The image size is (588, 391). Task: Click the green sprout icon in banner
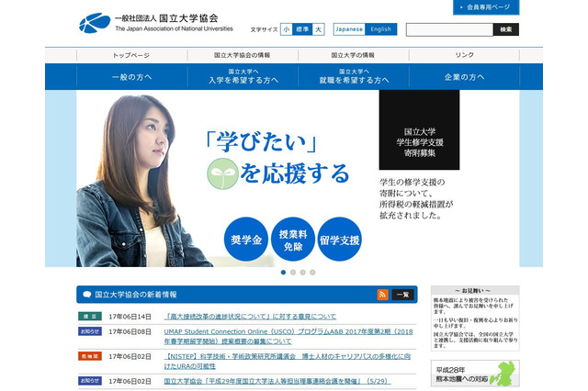click(x=222, y=173)
